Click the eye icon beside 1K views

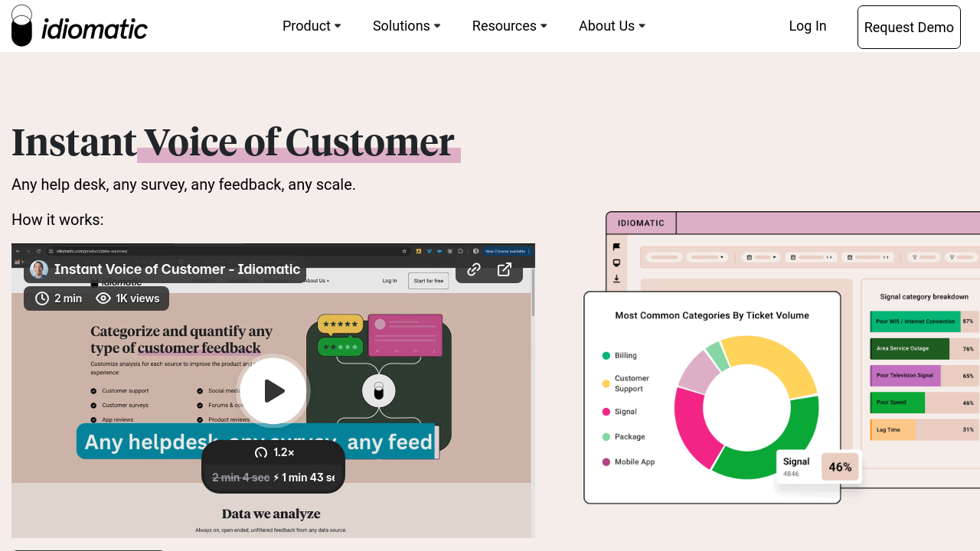(103, 298)
